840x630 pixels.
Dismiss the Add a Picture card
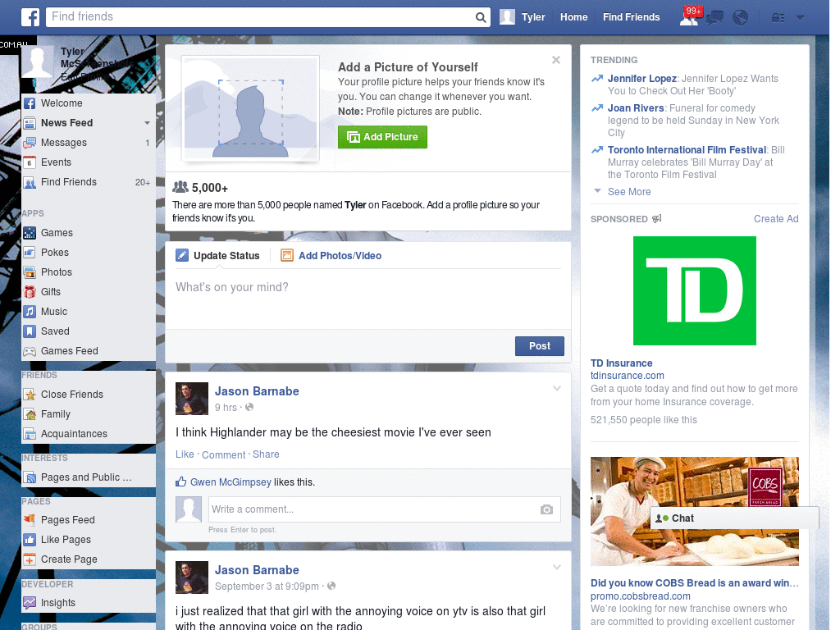(x=556, y=60)
